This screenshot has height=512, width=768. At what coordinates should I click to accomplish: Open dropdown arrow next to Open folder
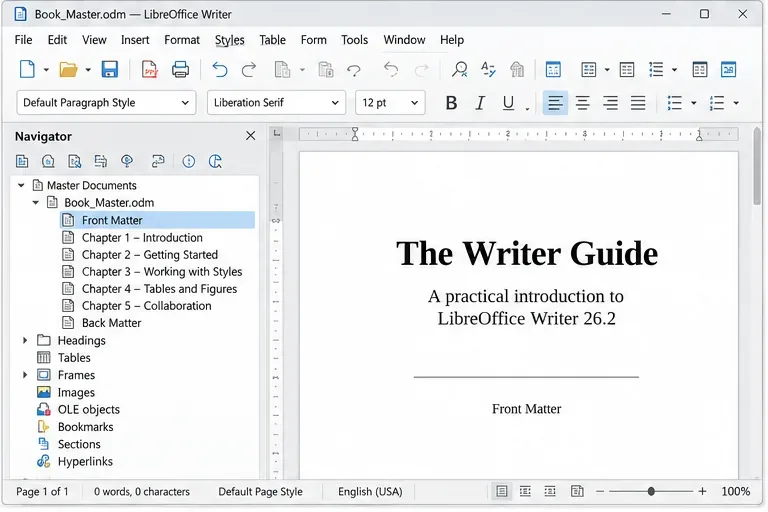coord(88,70)
